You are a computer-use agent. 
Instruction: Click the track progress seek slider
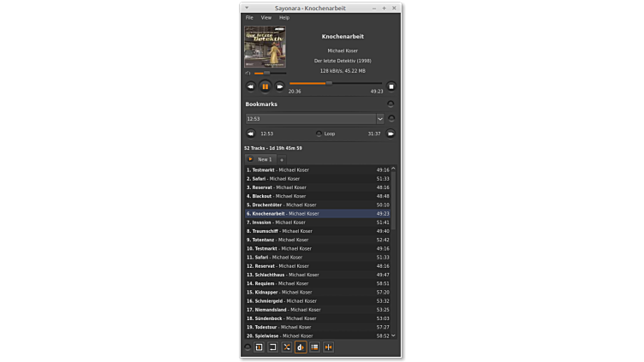[x=336, y=83]
